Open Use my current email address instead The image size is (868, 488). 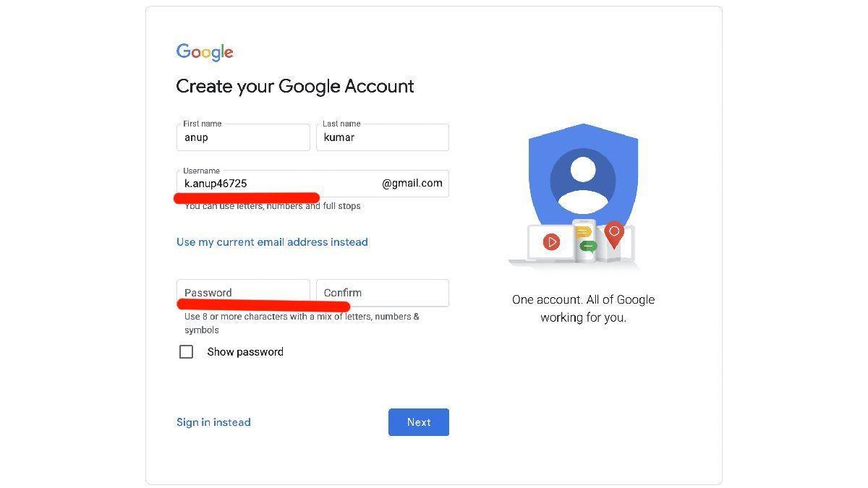pyautogui.click(x=272, y=242)
